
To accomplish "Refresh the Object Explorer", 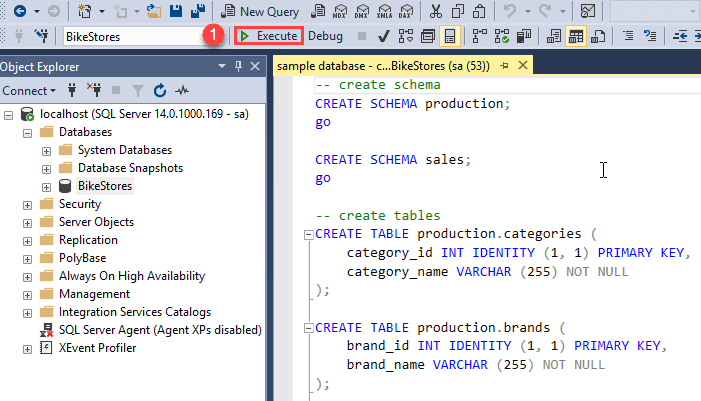I will (x=160, y=90).
